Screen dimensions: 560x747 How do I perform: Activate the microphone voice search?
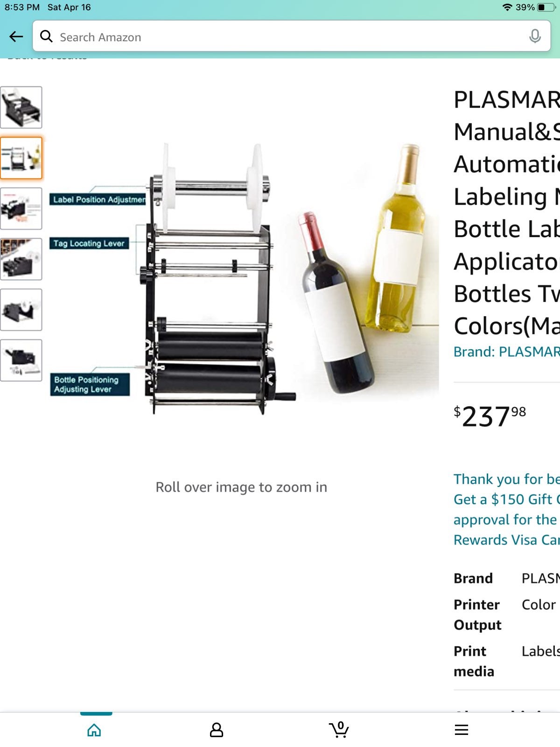[535, 36]
